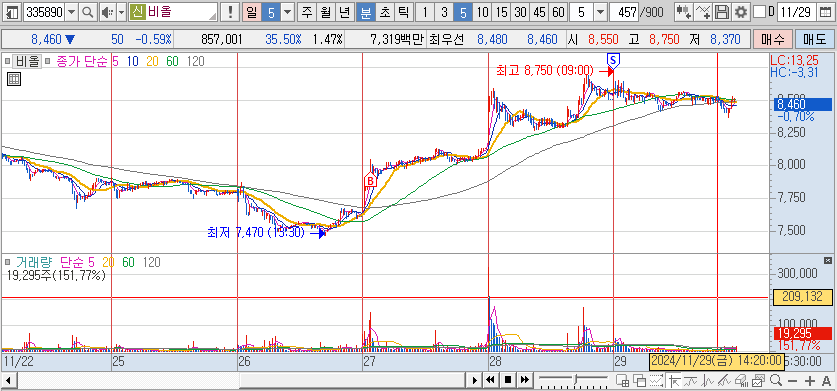Open the calendar date picker icon
This screenshot has width=837, height=391.
coord(825,12)
